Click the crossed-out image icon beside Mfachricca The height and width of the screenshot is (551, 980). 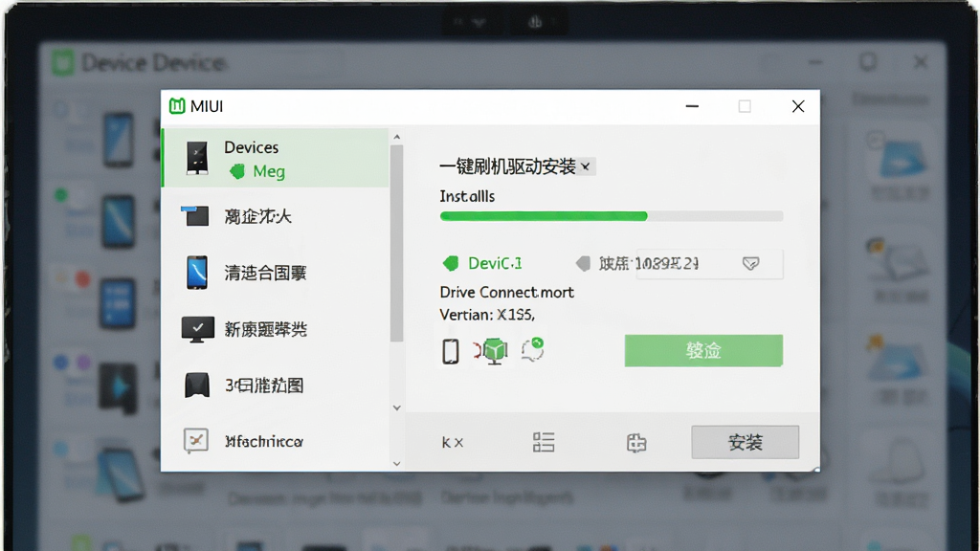click(x=195, y=440)
